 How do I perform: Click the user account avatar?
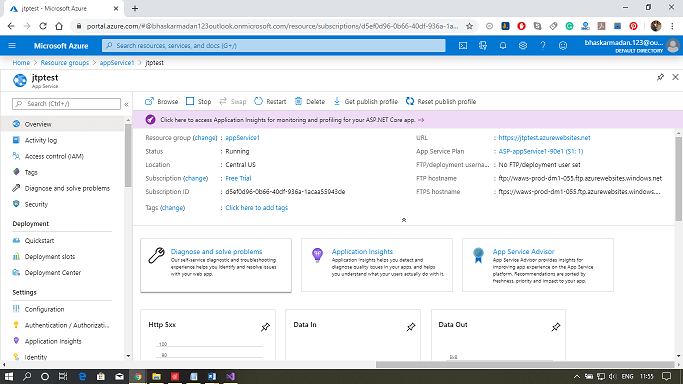[673, 46]
